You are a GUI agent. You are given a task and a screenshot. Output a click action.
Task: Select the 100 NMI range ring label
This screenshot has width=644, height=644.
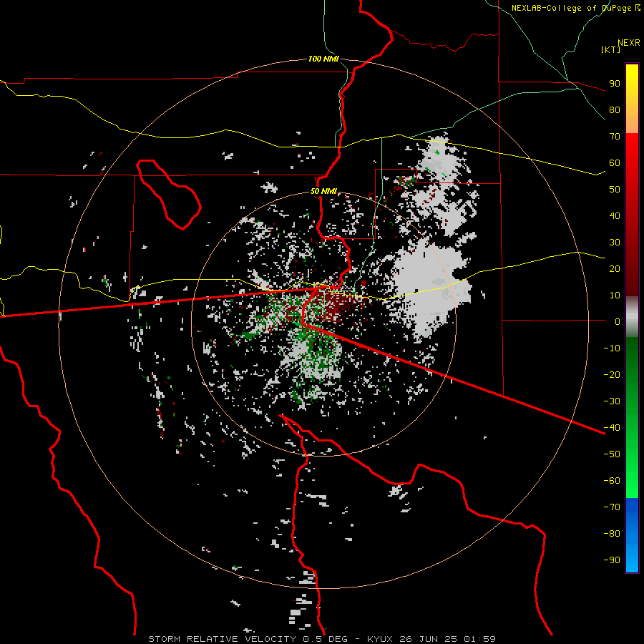coord(323,59)
